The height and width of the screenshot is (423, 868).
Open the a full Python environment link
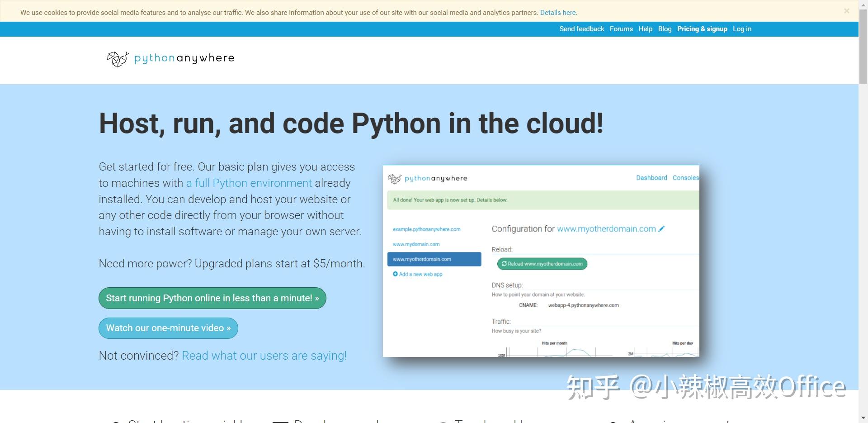(x=249, y=183)
